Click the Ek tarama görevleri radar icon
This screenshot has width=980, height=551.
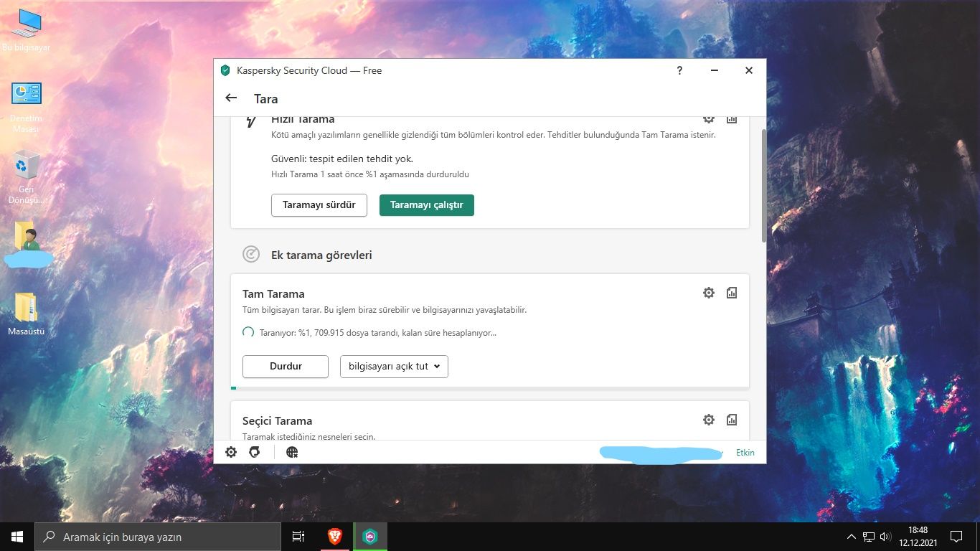(251, 255)
